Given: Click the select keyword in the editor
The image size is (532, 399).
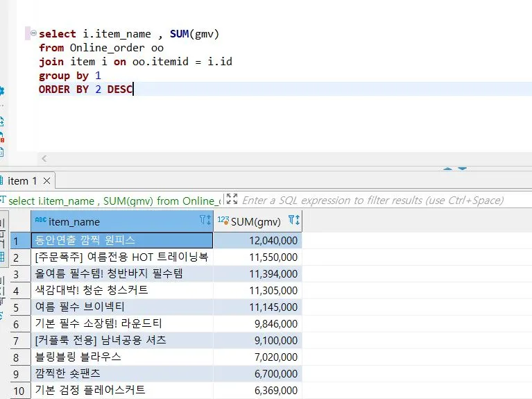Looking at the screenshot, I should (x=58, y=34).
